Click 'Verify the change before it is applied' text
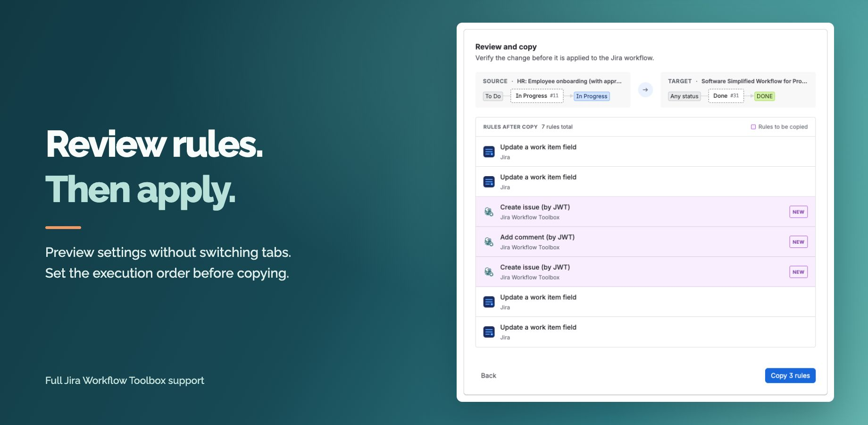 click(x=565, y=58)
